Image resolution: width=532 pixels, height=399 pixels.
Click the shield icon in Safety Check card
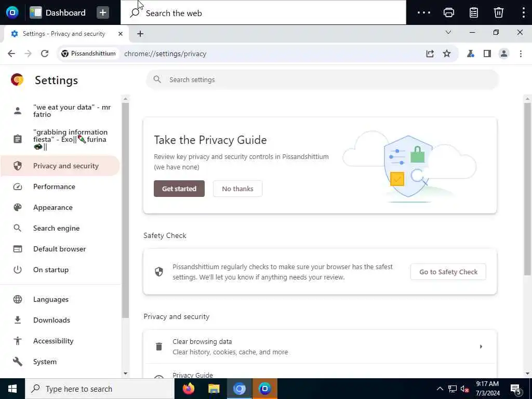tap(159, 272)
